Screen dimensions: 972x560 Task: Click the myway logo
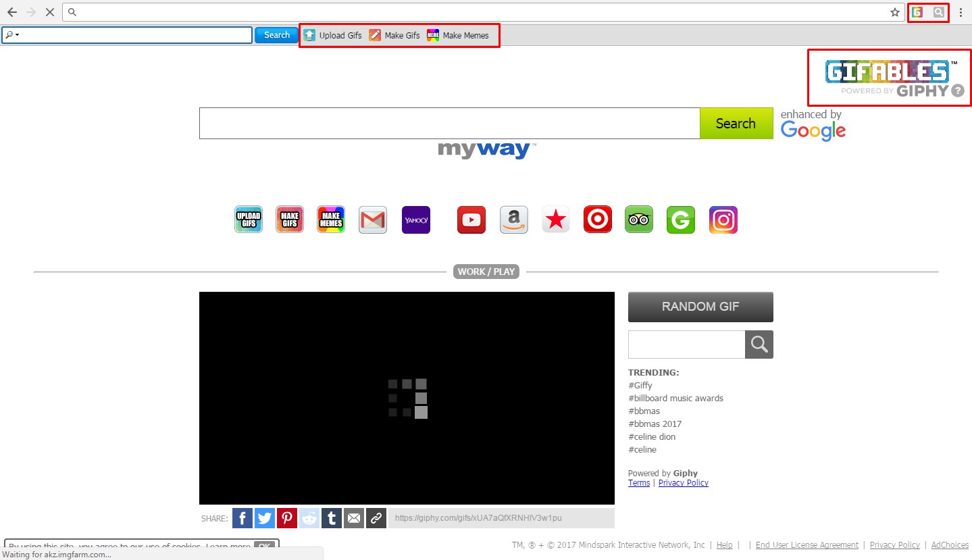pos(486,150)
